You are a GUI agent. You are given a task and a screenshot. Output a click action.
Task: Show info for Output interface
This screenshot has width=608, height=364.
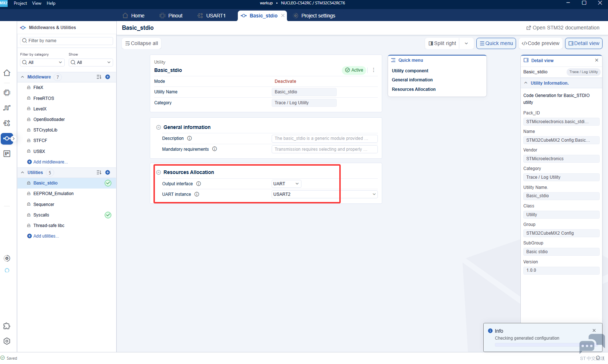pyautogui.click(x=199, y=184)
